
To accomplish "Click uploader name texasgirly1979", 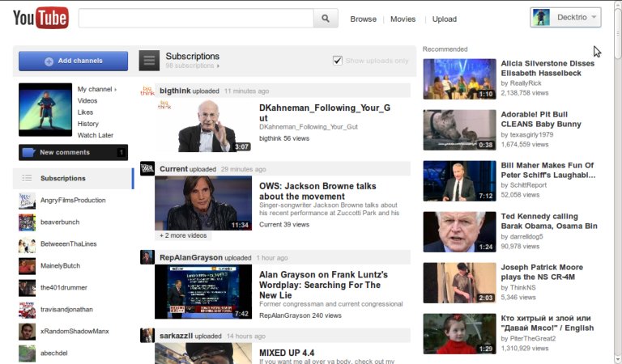I will [531, 134].
